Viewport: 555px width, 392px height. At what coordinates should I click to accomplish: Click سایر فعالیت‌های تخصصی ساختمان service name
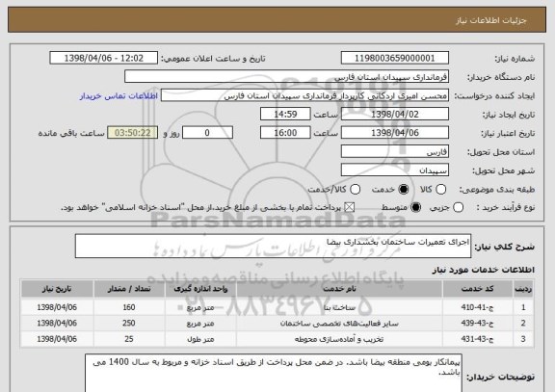coord(339,323)
